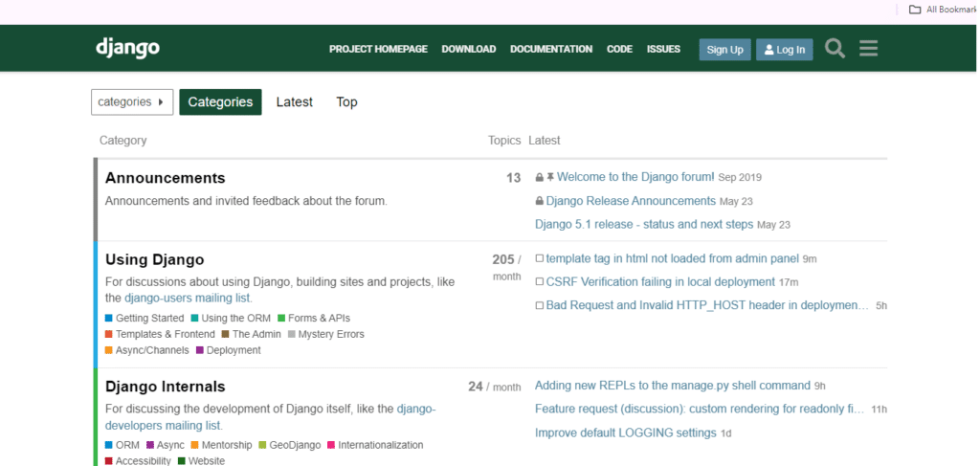980x466 pixels.
Task: Click the person icon in Log In
Action: click(x=768, y=50)
